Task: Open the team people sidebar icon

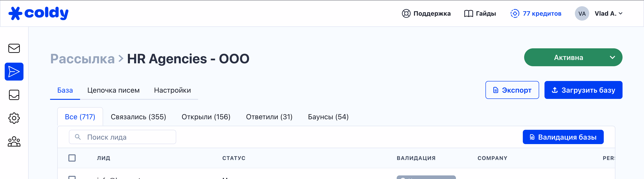Action: pyautogui.click(x=14, y=141)
